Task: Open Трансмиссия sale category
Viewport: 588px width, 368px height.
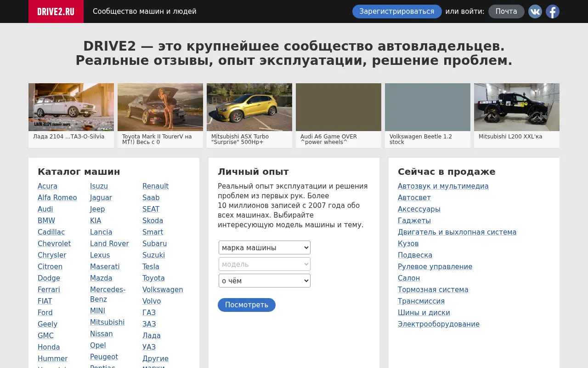Action: coord(421,301)
